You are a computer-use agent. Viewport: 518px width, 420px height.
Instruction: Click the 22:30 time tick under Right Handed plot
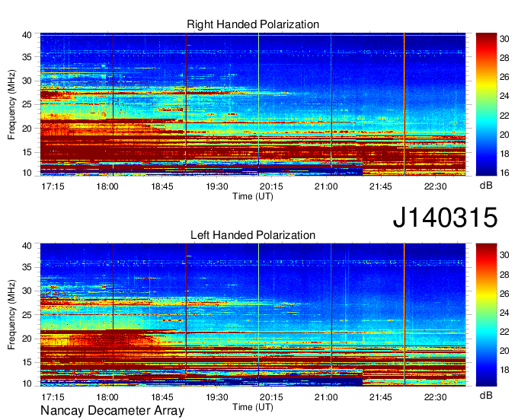(x=436, y=186)
